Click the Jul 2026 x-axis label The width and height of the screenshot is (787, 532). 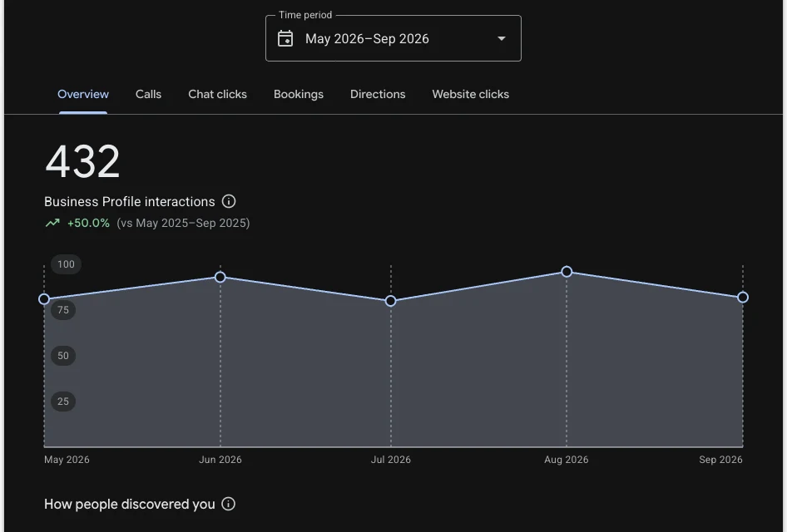tap(390, 460)
